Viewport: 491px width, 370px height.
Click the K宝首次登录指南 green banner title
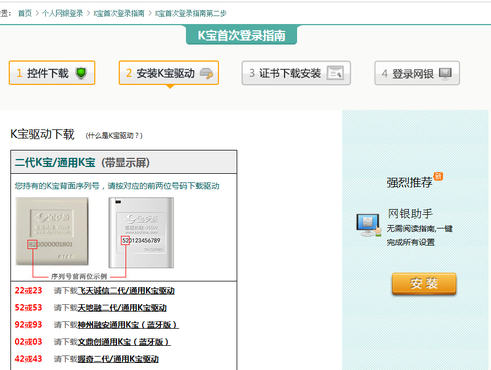pos(241,35)
